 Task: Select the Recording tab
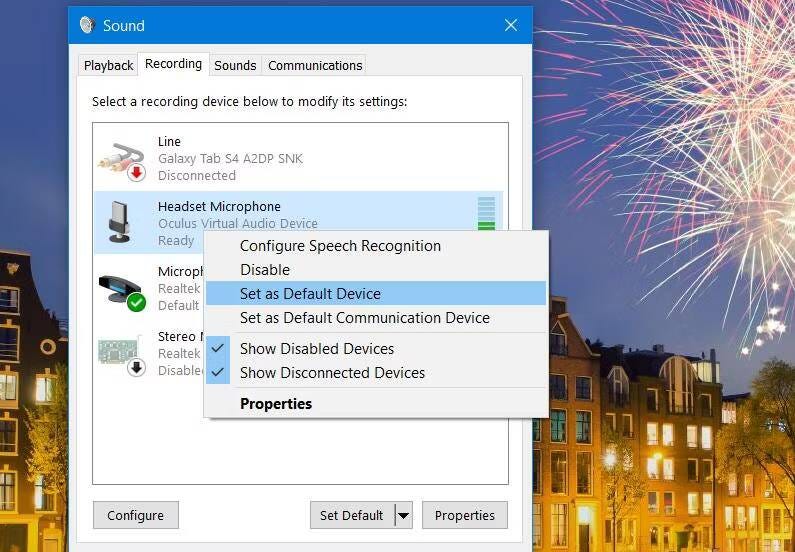[x=173, y=64]
